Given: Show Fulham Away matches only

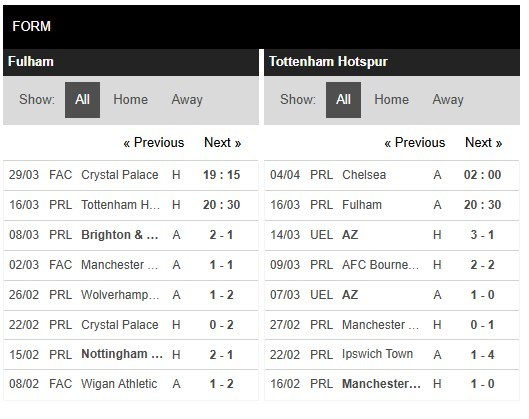Looking at the screenshot, I should click(187, 100).
